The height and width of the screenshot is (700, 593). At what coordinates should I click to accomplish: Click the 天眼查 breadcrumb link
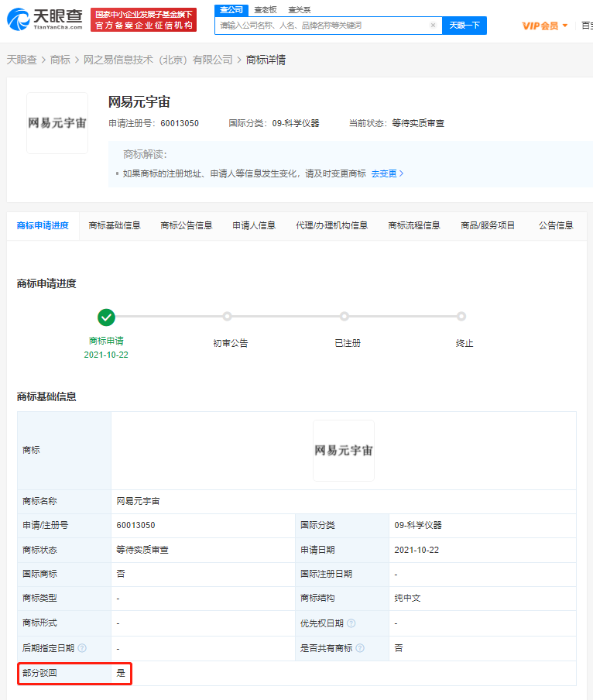[22, 60]
